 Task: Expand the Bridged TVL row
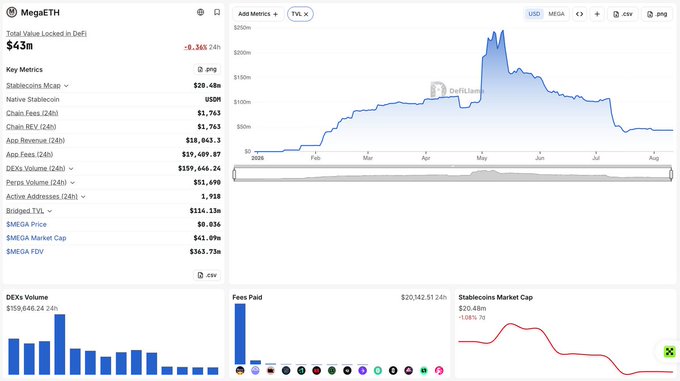pos(50,211)
